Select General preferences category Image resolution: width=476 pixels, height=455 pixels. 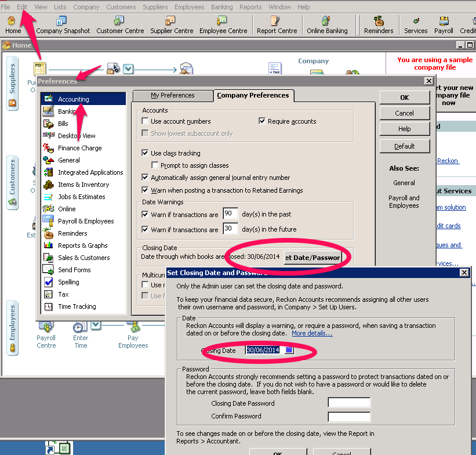coord(83,160)
